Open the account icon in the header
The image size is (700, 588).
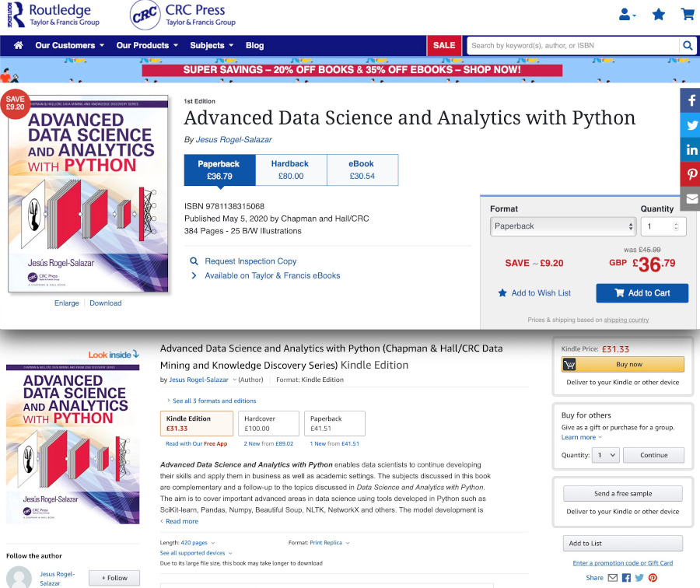tap(625, 14)
